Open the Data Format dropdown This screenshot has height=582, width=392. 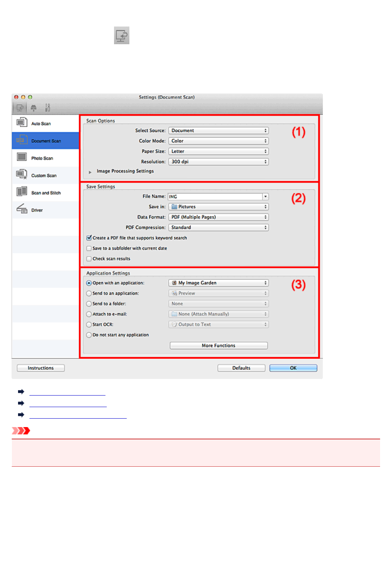(218, 217)
